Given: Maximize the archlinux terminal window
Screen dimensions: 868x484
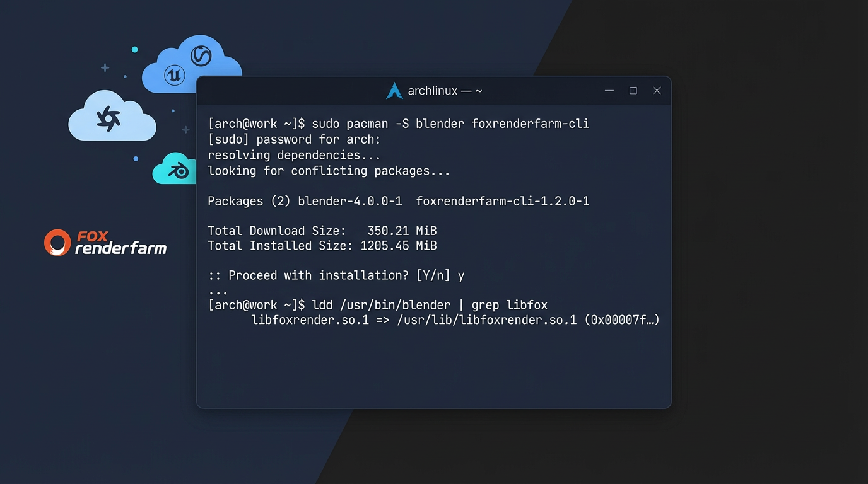Looking at the screenshot, I should coord(633,91).
